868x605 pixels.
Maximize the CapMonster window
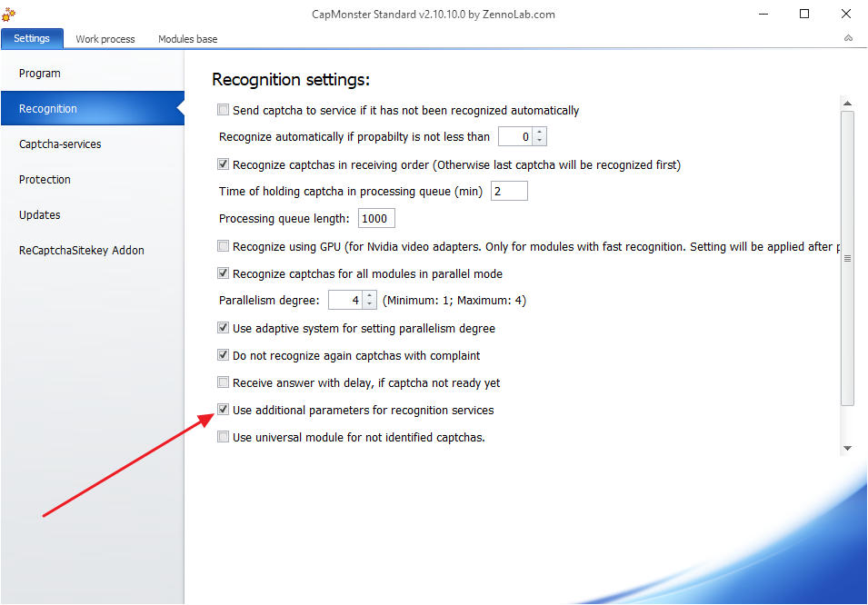[x=804, y=14]
